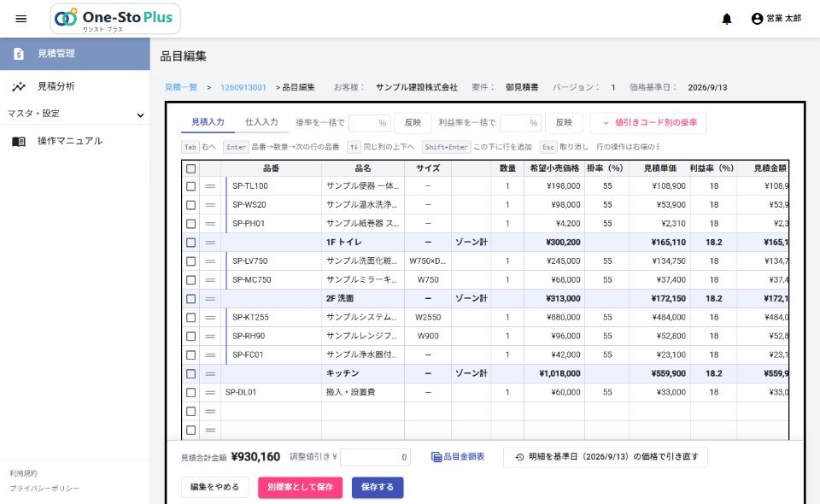This screenshot has height=504, width=820.
Task: Open the 利用規約 link
Action: (x=23, y=473)
